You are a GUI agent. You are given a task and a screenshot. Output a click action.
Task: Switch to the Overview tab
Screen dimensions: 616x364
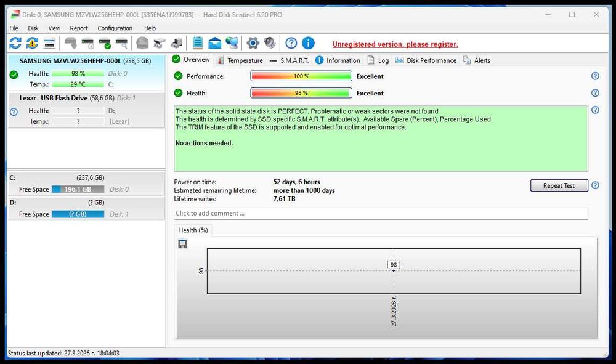pyautogui.click(x=192, y=60)
